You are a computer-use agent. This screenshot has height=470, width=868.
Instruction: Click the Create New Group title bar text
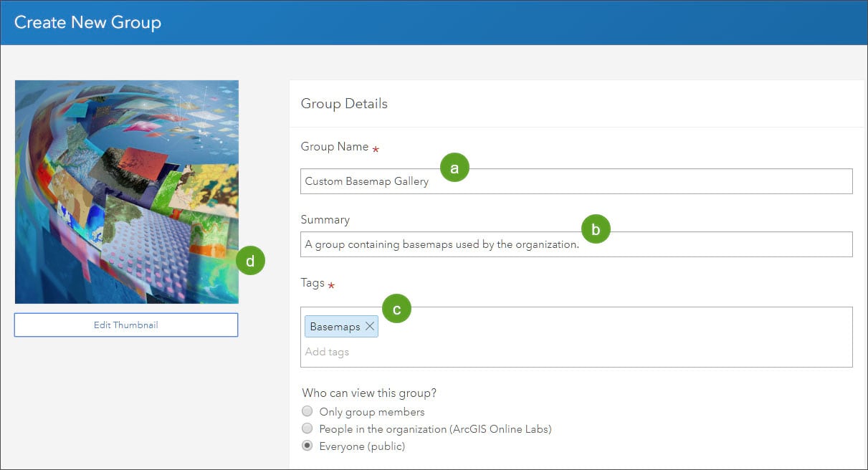tap(87, 22)
